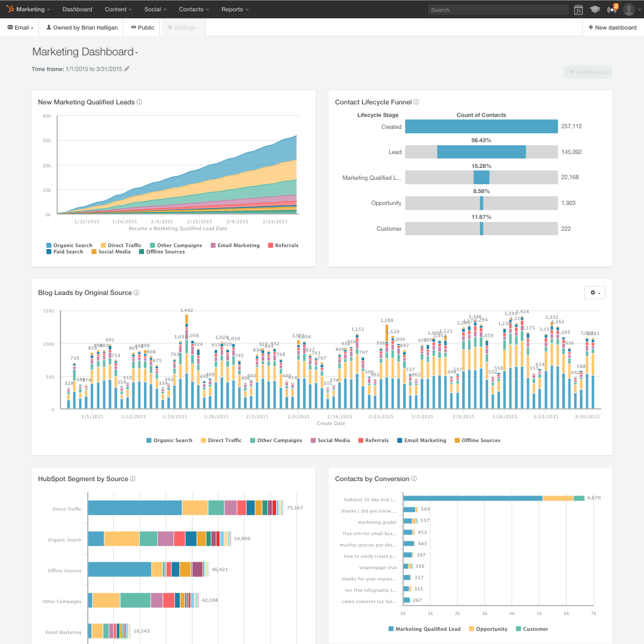Click the info icon next to Contact Lifecycle Funnel
Screen dimensions: 644x644
[x=416, y=102]
